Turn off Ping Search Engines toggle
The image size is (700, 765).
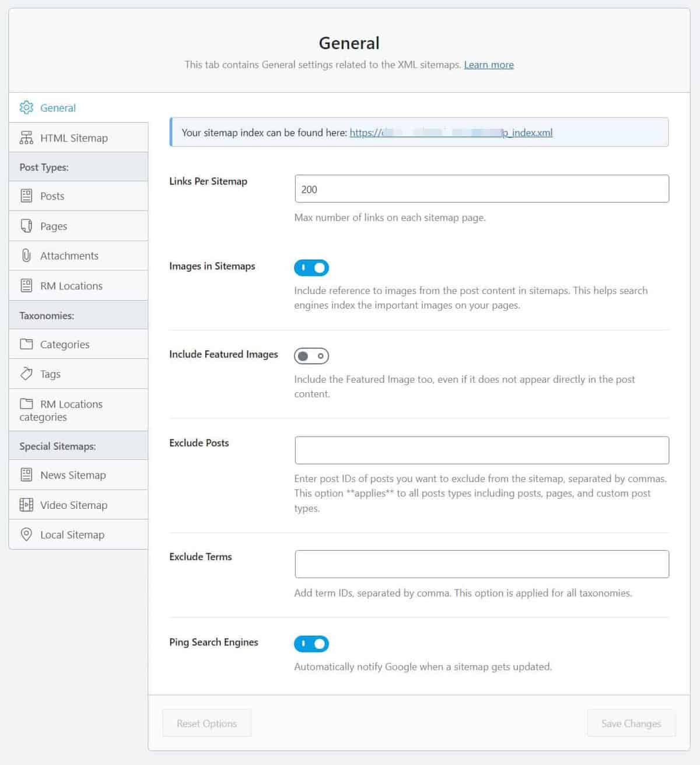(311, 644)
